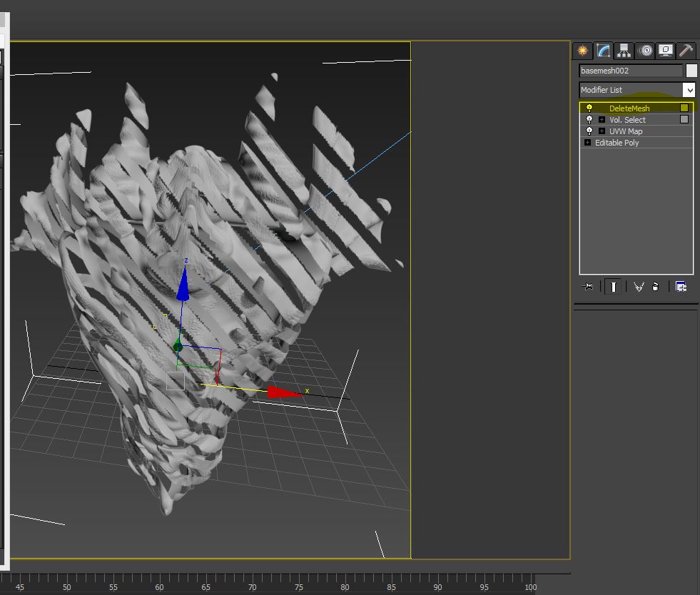Image resolution: width=700 pixels, height=595 pixels.
Task: Toggle Show End Result button
Action: (x=612, y=286)
